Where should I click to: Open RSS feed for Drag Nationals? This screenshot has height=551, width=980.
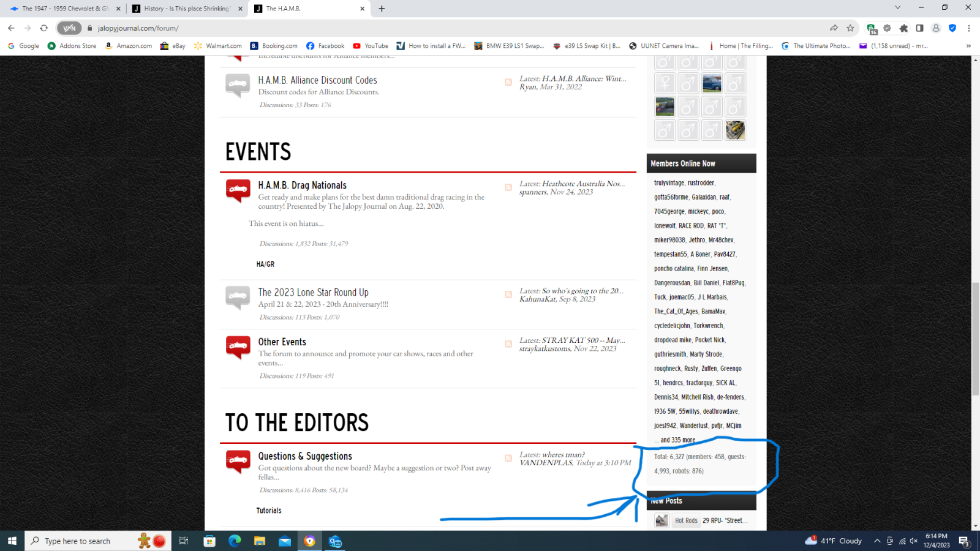pyautogui.click(x=508, y=187)
